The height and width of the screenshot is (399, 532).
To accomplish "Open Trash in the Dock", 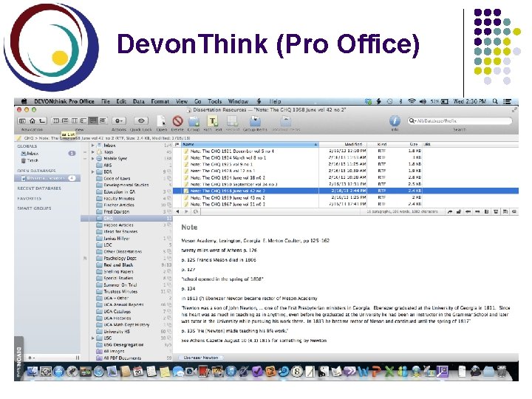I will coord(502,371).
